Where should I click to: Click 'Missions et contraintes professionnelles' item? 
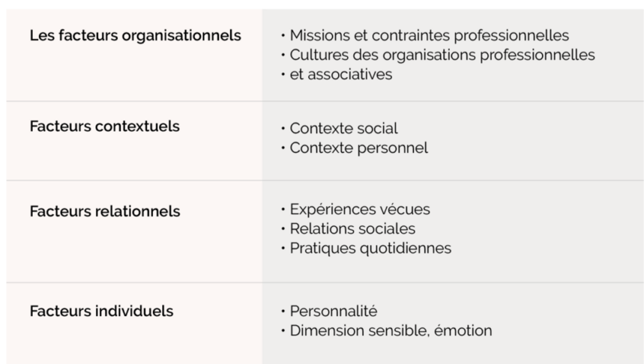click(x=429, y=36)
